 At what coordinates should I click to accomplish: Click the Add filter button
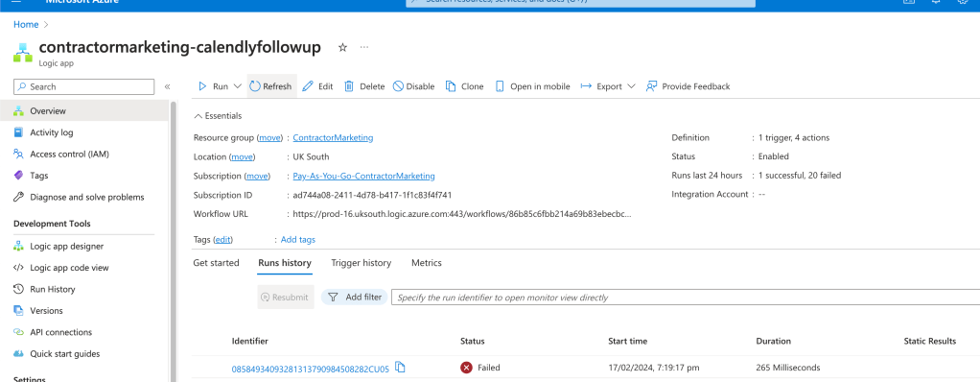coord(355,298)
